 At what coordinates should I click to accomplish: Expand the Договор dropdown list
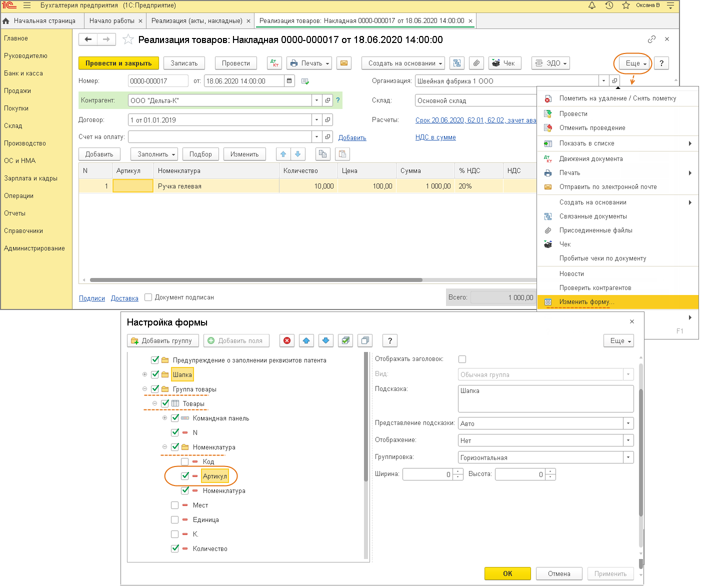pyautogui.click(x=317, y=120)
